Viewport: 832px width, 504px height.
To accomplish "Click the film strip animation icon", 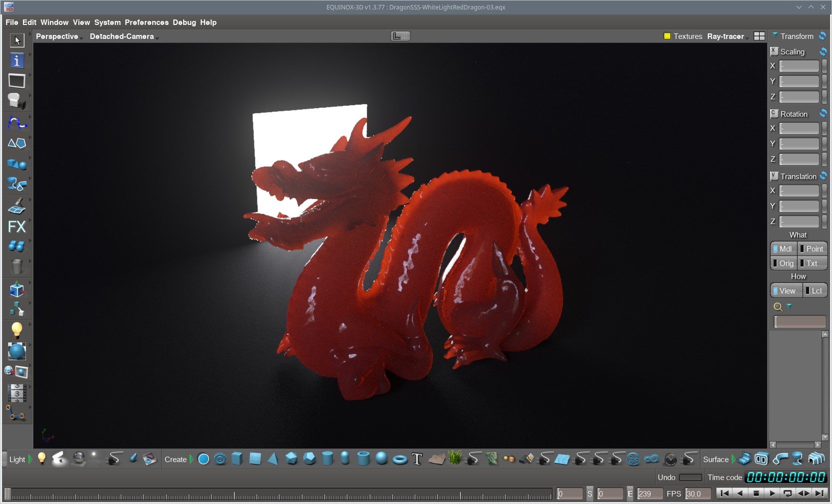I will click(17, 393).
